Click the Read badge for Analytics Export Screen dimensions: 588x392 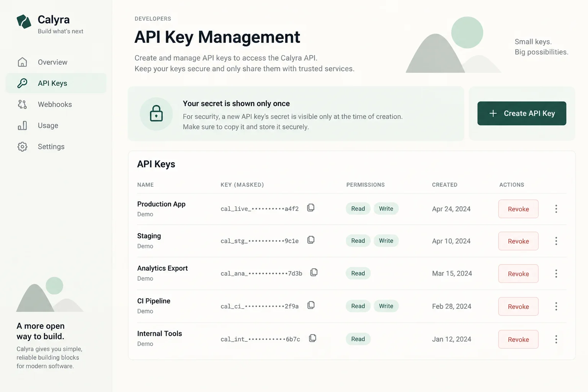coord(358,273)
